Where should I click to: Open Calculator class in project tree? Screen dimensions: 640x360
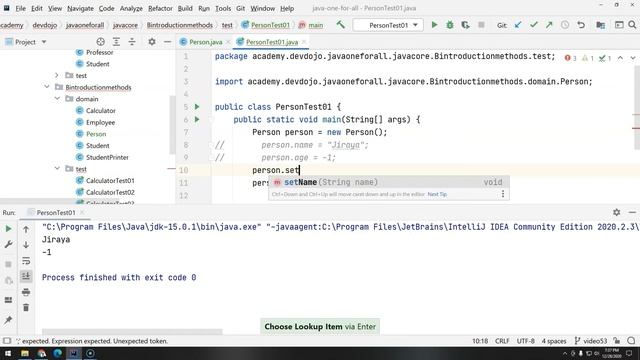click(100, 111)
